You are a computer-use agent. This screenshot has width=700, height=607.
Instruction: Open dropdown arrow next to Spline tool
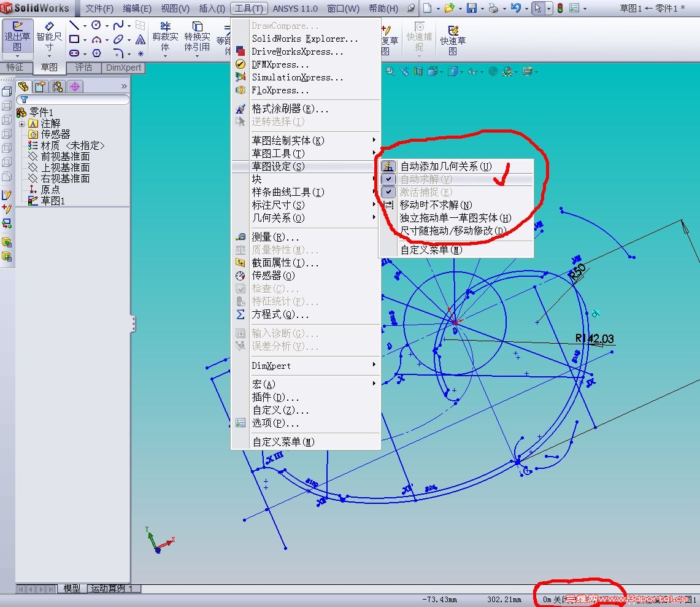pyautogui.click(x=129, y=26)
